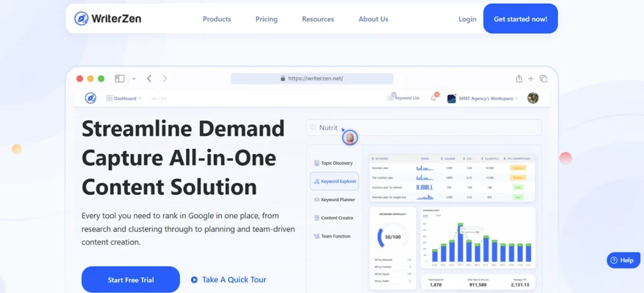Viewport: 644px width, 293px height.
Task: Click the tab overview icon
Action: (x=543, y=79)
